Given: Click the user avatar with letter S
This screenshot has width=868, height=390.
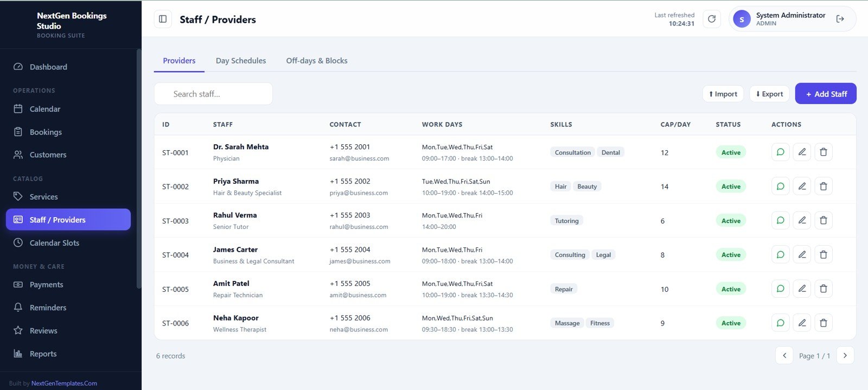Looking at the screenshot, I should click(742, 19).
